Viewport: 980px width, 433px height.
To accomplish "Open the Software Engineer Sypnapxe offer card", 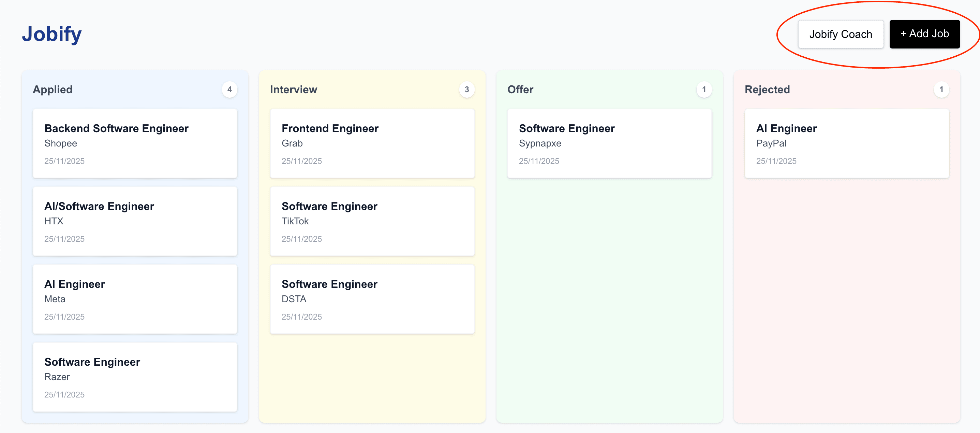I will pos(609,143).
